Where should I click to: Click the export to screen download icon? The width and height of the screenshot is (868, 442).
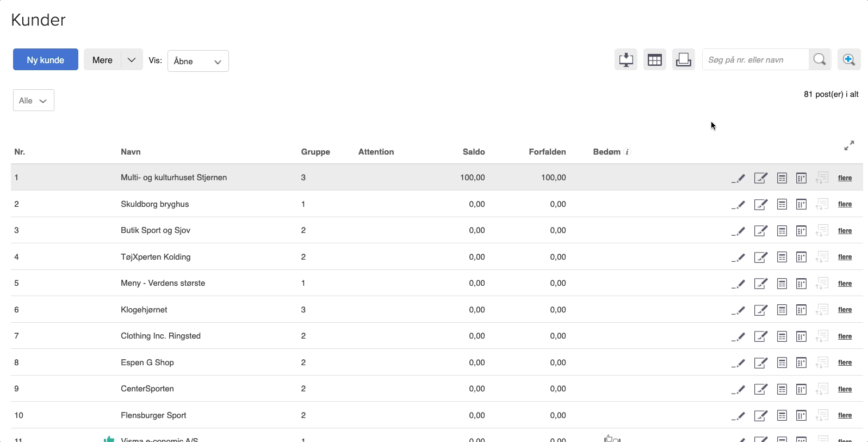[626, 60]
